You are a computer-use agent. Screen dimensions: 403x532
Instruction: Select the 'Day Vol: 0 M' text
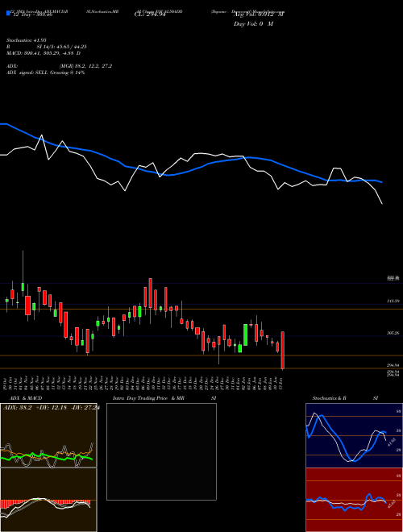click(253, 24)
